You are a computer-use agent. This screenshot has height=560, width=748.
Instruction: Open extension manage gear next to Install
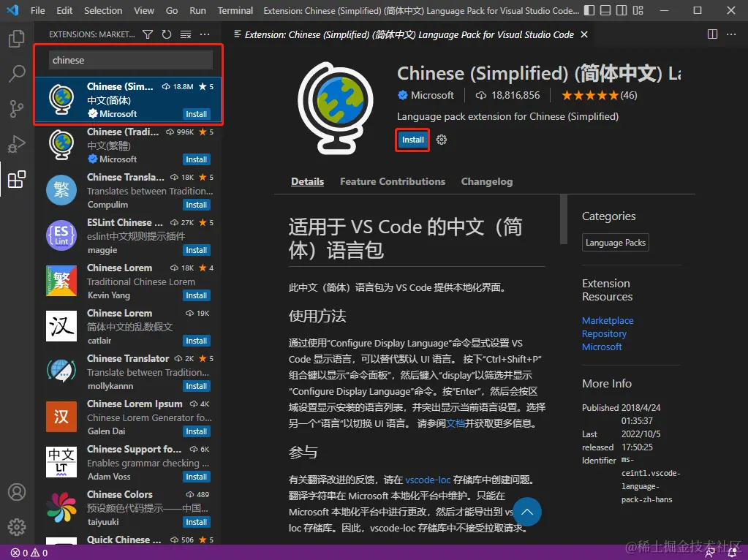coord(442,140)
